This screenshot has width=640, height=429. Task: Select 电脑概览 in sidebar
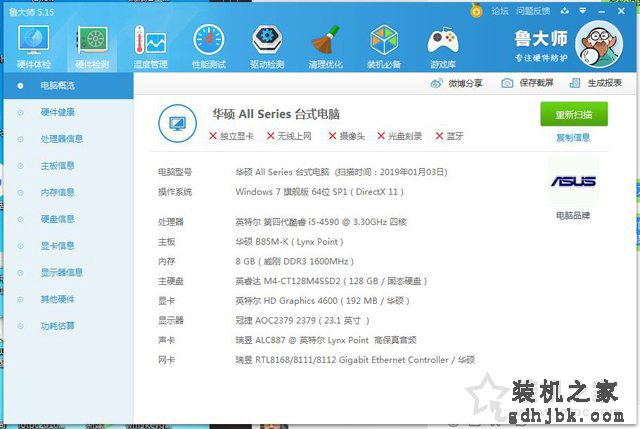click(x=69, y=86)
